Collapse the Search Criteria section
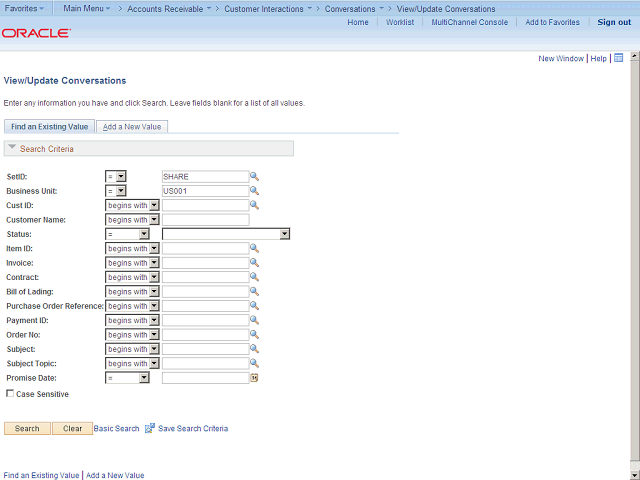Viewport: 640px width, 480px height. 12,147
